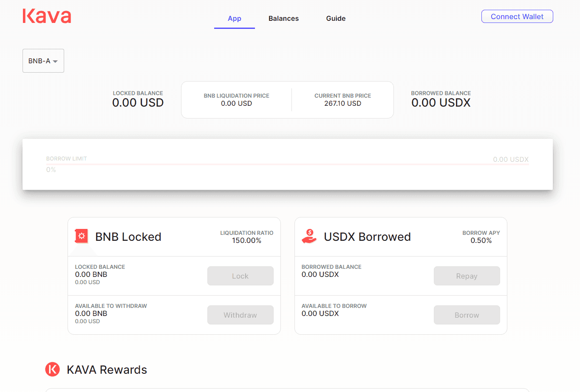
Task: Click the KAVA Rewards heading
Action: coord(107,369)
